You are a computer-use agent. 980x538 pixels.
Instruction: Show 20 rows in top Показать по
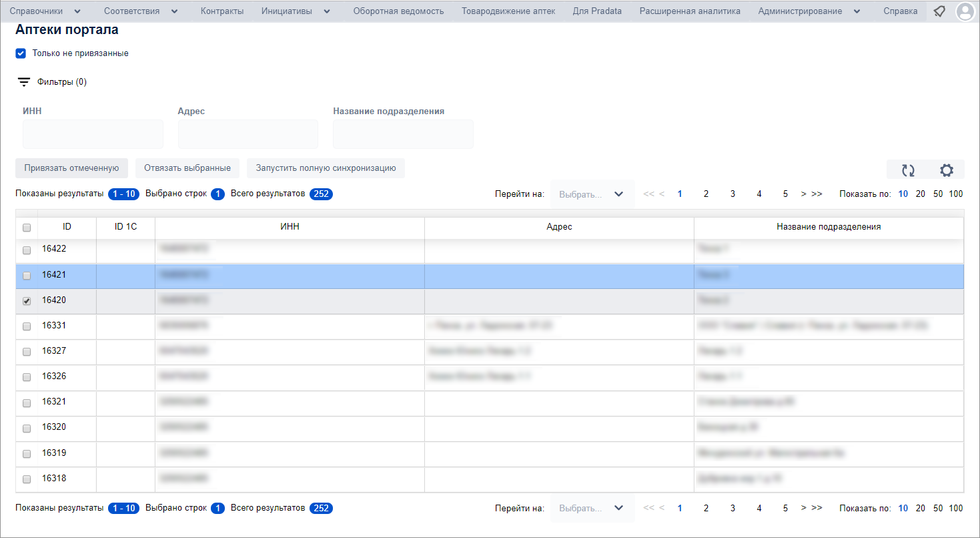921,194
